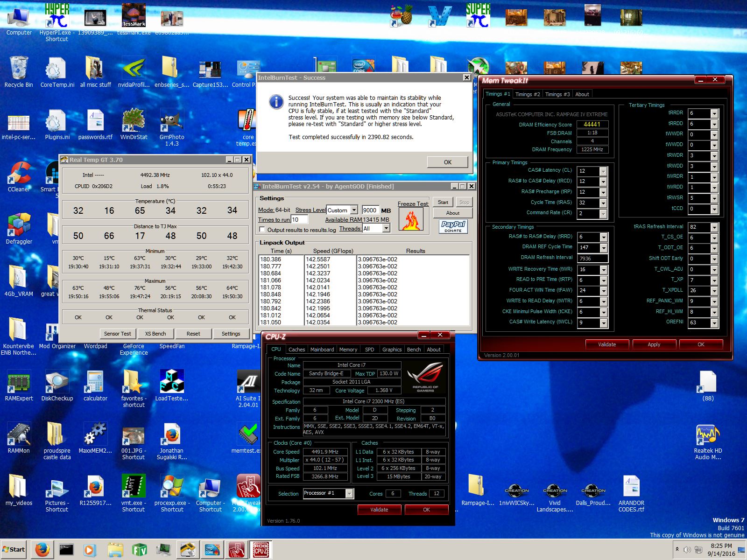The width and height of the screenshot is (747, 560).
Task: Open the ARANDOR CODES.rtf file icon
Action: tap(631, 493)
